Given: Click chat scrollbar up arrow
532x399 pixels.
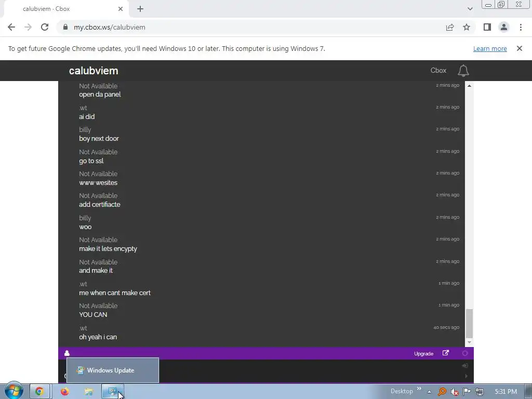Looking at the screenshot, I should coord(469,86).
